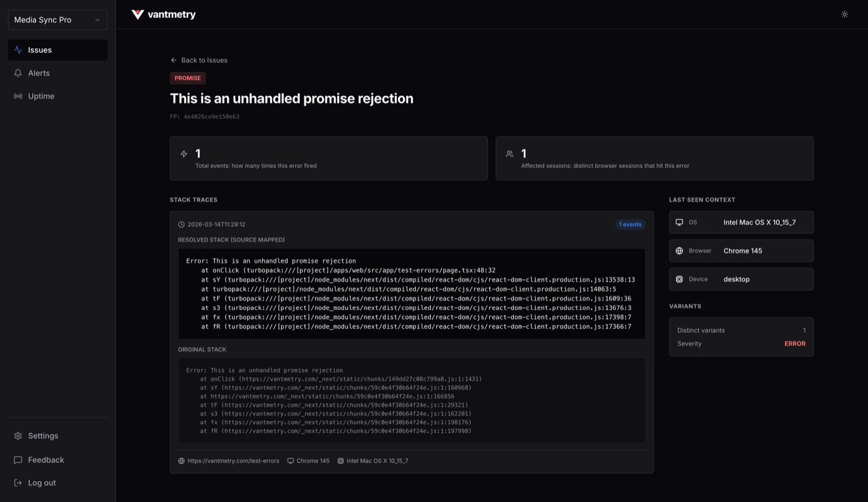Open the Alerts menu item

pyautogui.click(x=58, y=73)
